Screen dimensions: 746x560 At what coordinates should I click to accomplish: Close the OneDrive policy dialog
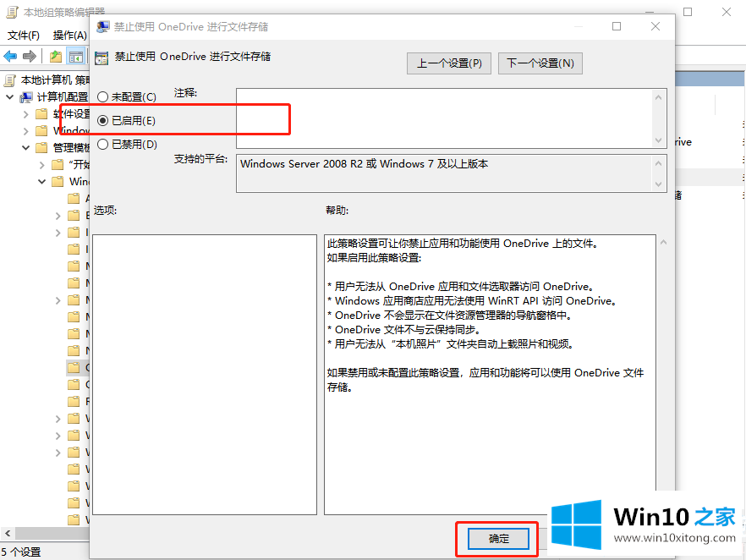655,26
